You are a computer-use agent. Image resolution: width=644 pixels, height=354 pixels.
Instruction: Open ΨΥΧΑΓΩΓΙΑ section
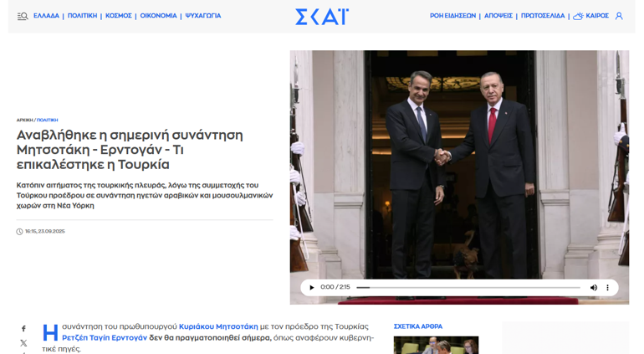tap(203, 16)
